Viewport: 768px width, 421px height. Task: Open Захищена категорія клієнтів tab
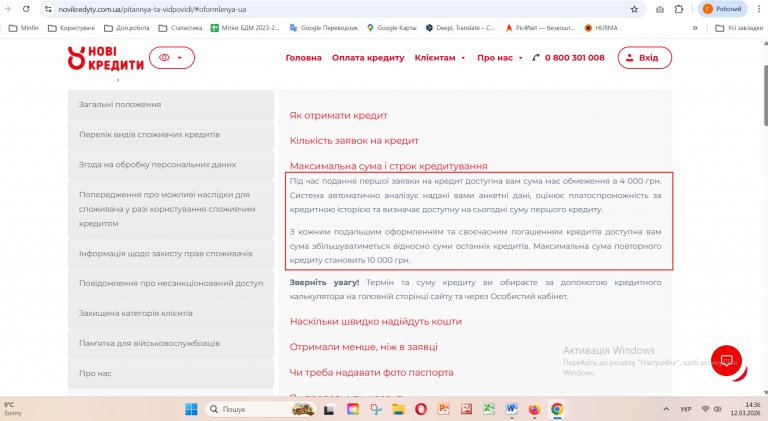click(170, 313)
